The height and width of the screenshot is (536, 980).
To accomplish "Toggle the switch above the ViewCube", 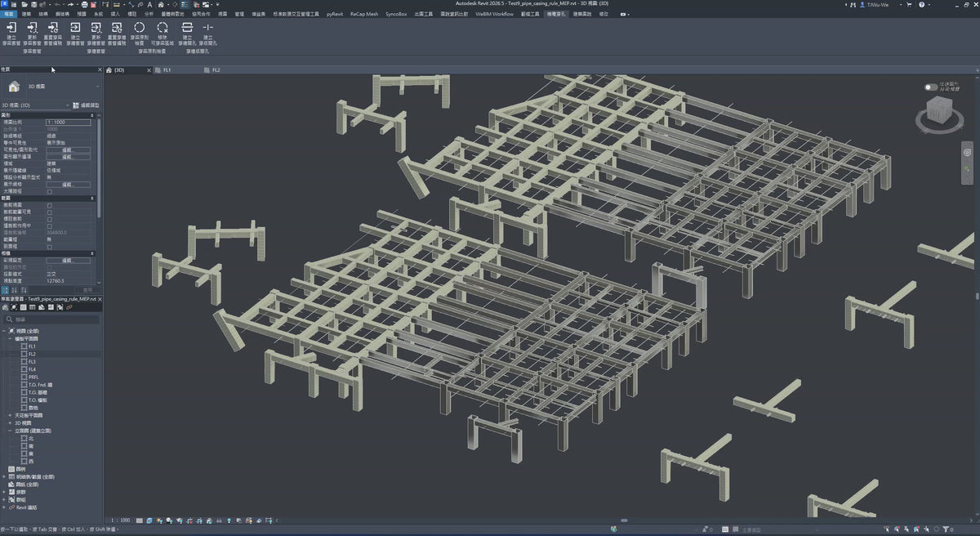I will tap(931, 87).
